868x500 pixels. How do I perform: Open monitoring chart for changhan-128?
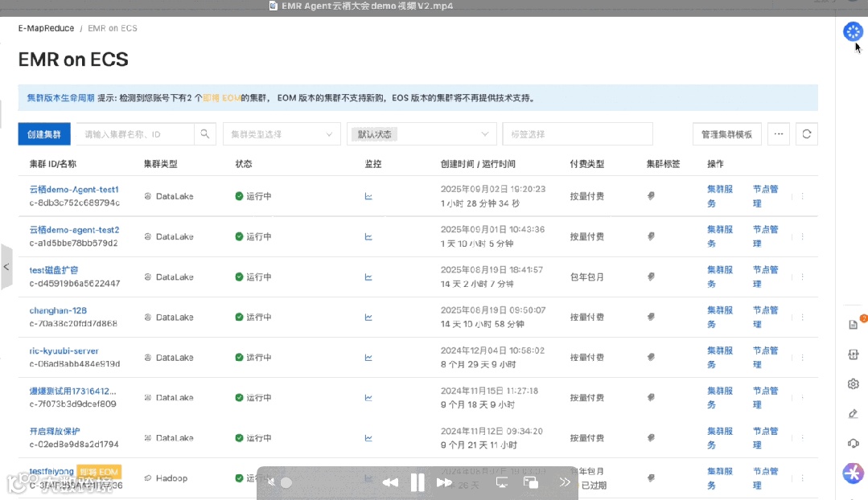click(x=368, y=318)
